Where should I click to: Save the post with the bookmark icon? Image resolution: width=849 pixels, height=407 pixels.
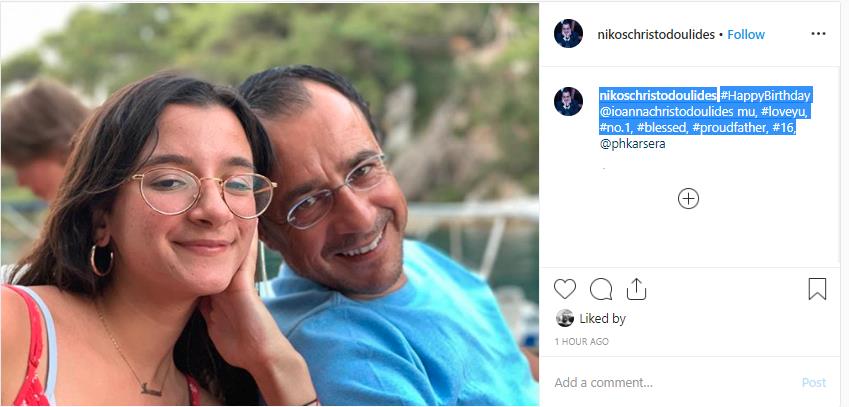point(817,290)
